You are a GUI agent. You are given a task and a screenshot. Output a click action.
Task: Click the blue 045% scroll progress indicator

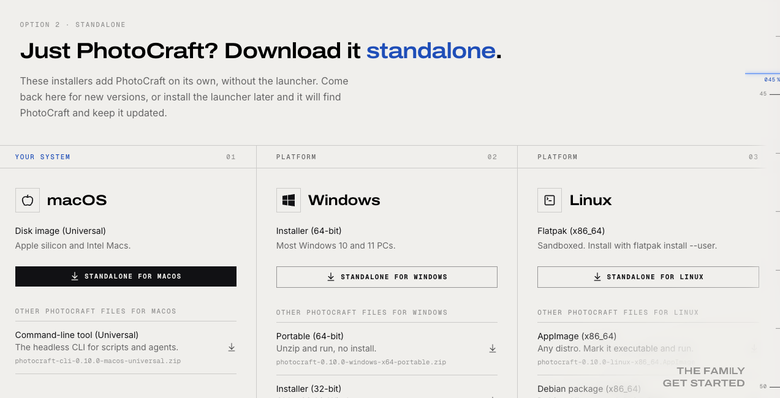pyautogui.click(x=772, y=80)
